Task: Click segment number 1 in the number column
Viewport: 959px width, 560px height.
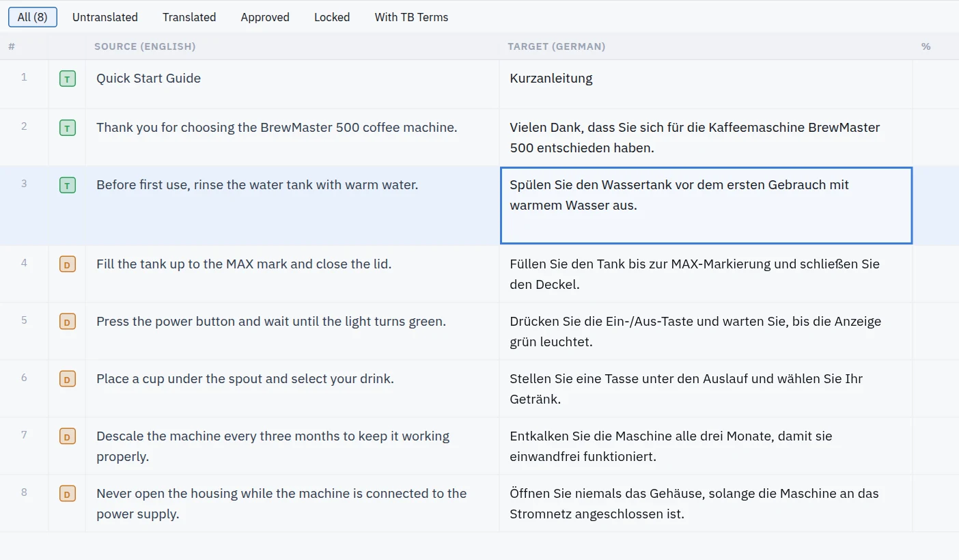Action: 24,76
